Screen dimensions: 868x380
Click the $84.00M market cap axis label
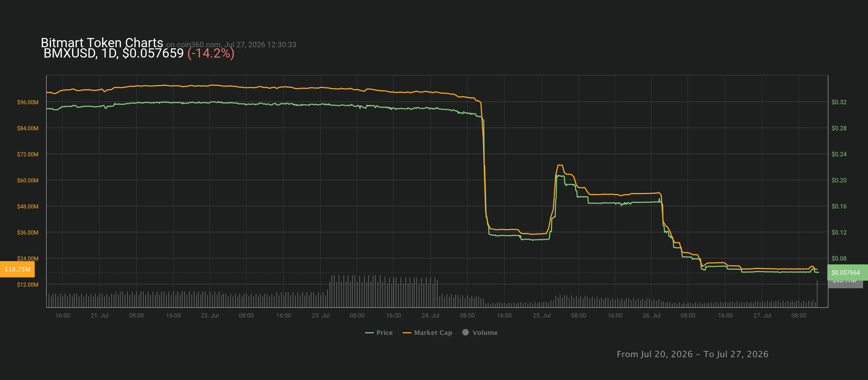pos(28,128)
